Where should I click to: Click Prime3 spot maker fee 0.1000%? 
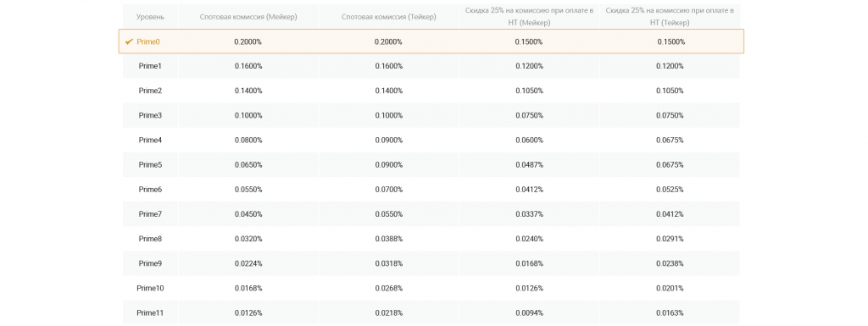(248, 115)
